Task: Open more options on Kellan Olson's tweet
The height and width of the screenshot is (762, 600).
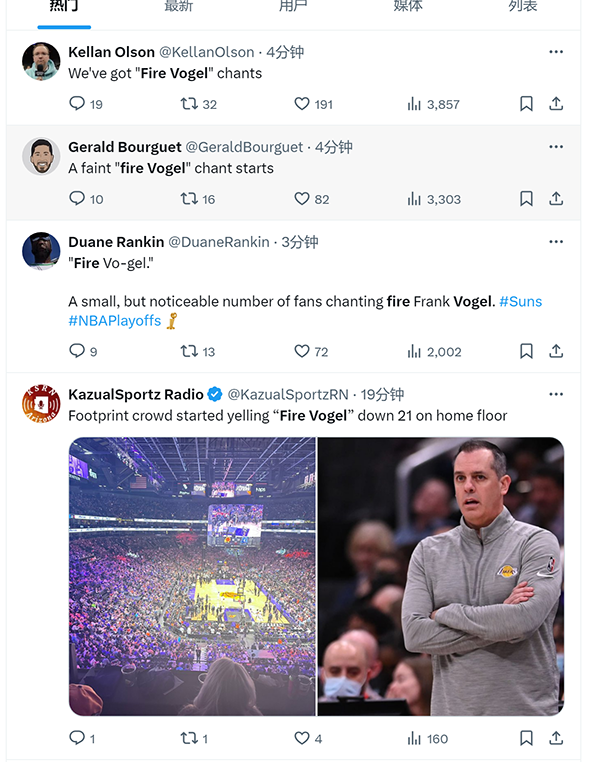Action: 556,52
